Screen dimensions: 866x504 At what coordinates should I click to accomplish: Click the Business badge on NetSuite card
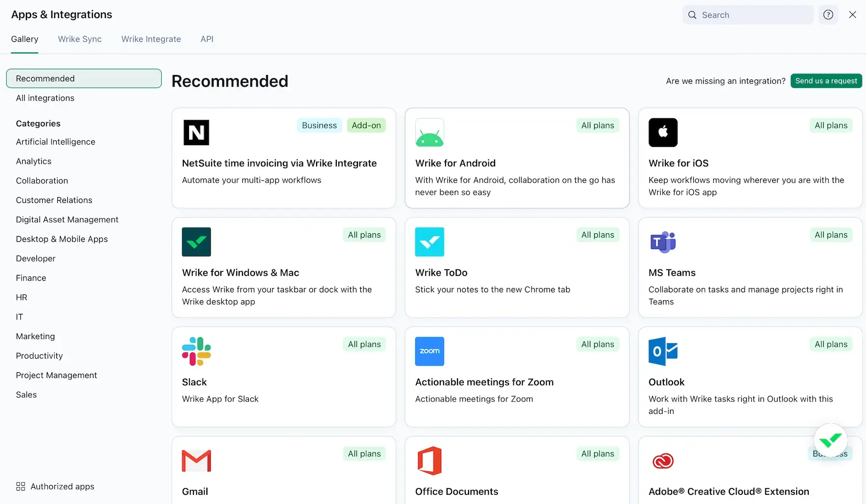(319, 126)
